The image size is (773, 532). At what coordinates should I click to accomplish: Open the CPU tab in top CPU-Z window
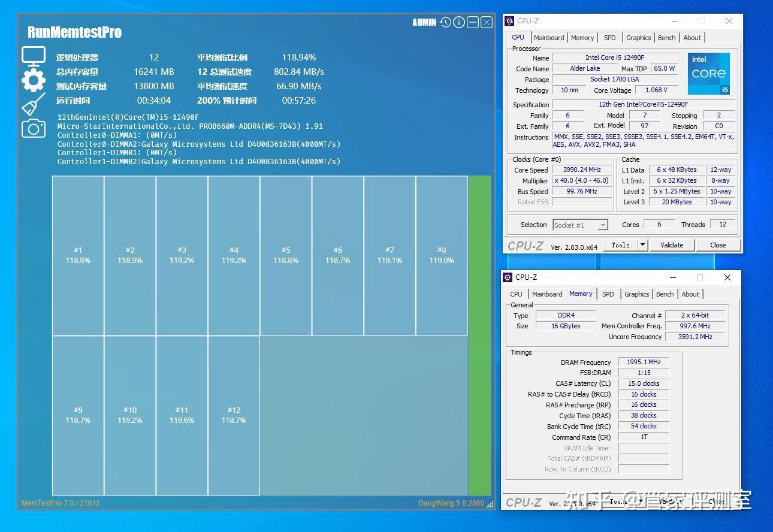point(518,37)
